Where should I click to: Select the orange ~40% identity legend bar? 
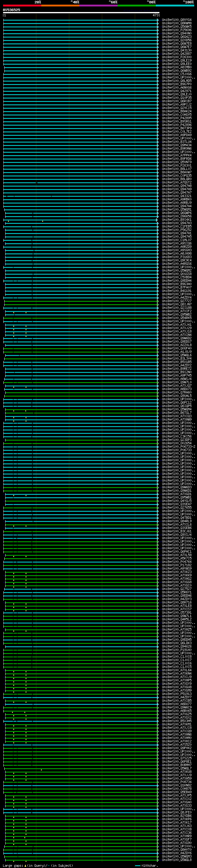60,6
